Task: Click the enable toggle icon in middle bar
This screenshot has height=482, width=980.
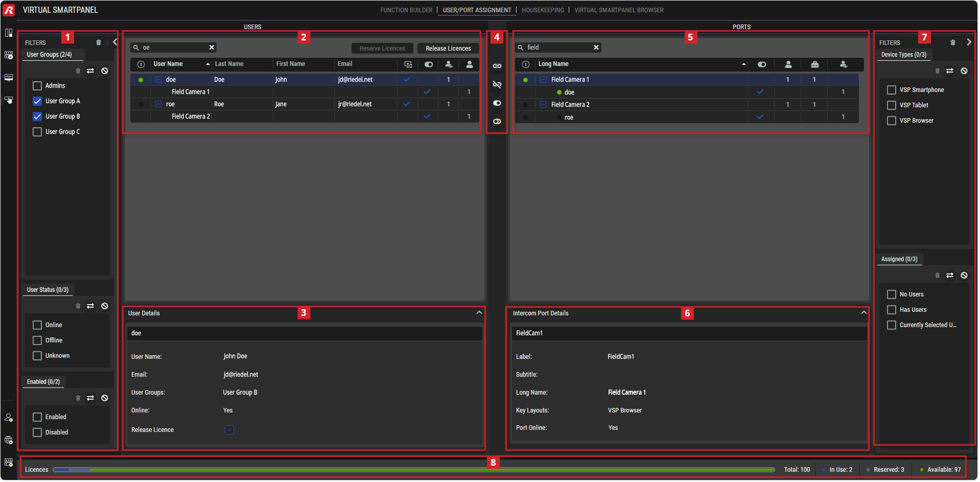Action: (497, 103)
